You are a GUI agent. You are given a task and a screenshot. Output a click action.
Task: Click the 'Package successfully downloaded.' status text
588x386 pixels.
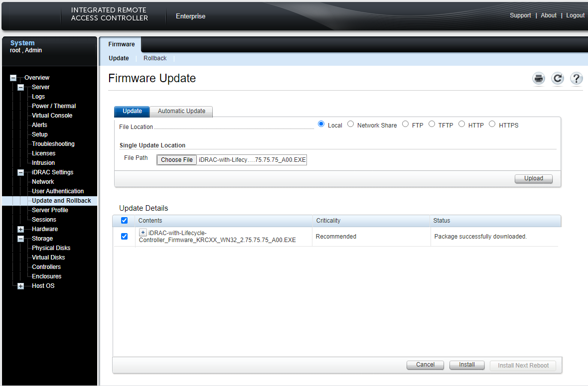click(480, 237)
